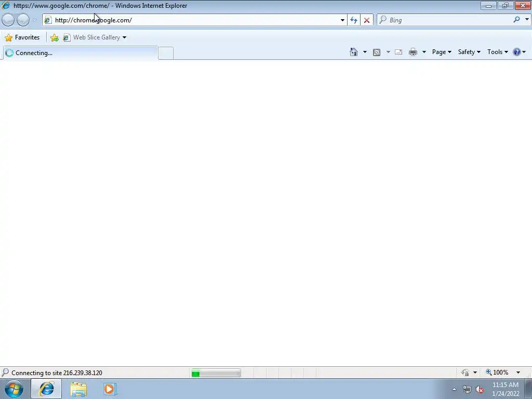Viewport: 532px width, 399px height.
Task: Click the RSS Feeds icon
Action: [377, 52]
